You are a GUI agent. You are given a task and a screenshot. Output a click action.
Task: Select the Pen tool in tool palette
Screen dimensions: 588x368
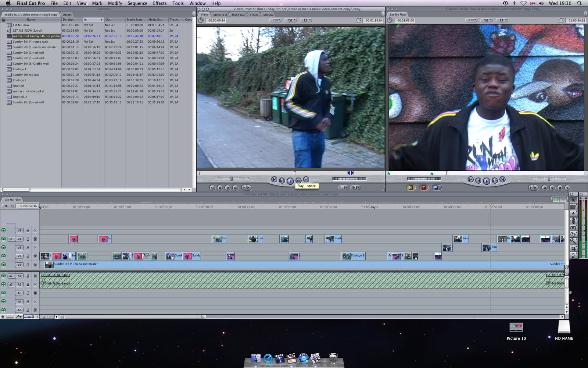pyautogui.click(x=573, y=255)
